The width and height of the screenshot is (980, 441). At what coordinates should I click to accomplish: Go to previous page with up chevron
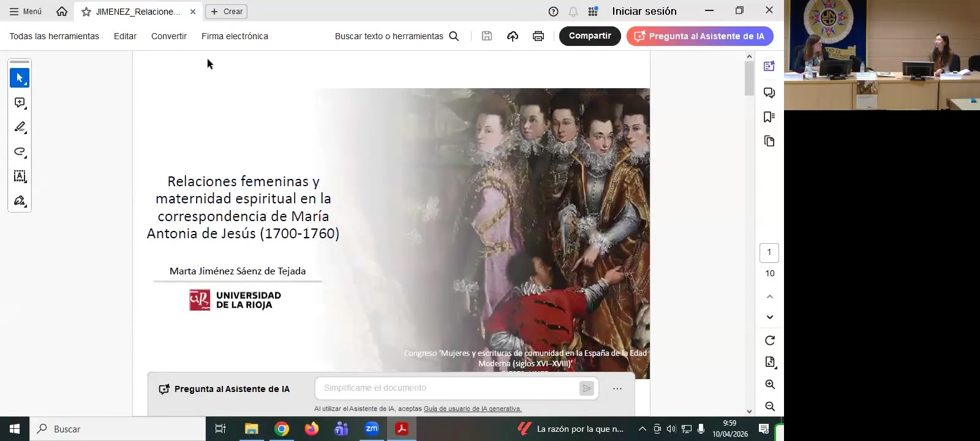tap(770, 296)
